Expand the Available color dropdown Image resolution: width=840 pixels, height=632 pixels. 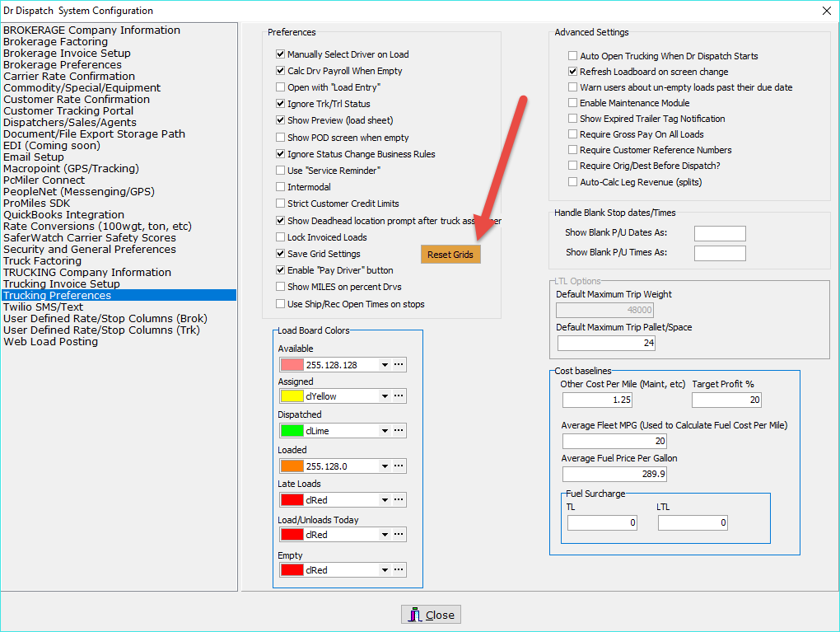click(385, 364)
